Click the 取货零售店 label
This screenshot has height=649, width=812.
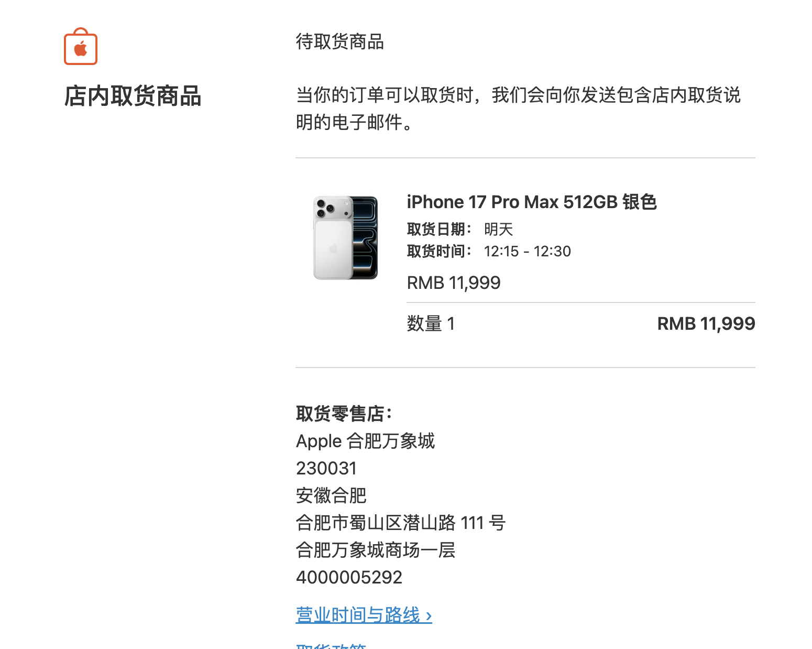(x=344, y=414)
